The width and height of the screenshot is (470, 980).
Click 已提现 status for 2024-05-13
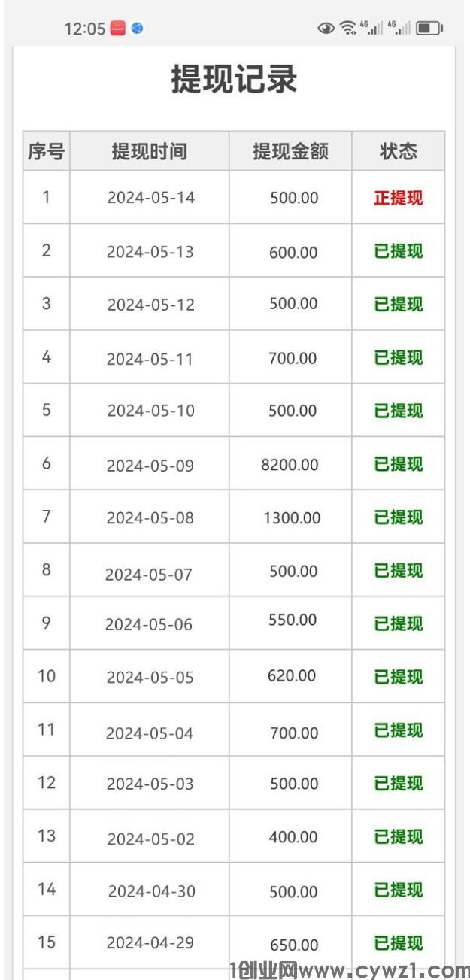click(x=398, y=251)
